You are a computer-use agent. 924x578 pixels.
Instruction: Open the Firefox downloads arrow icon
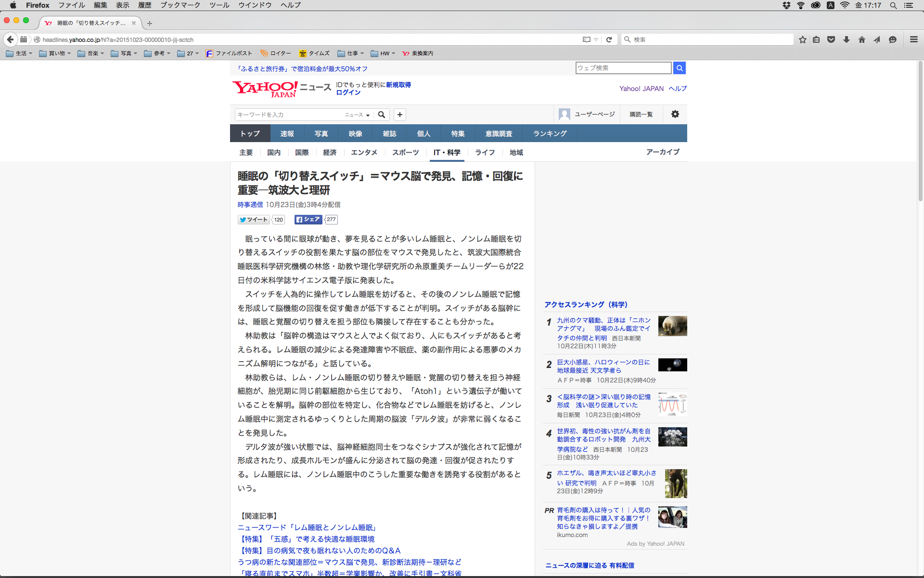pyautogui.click(x=847, y=39)
